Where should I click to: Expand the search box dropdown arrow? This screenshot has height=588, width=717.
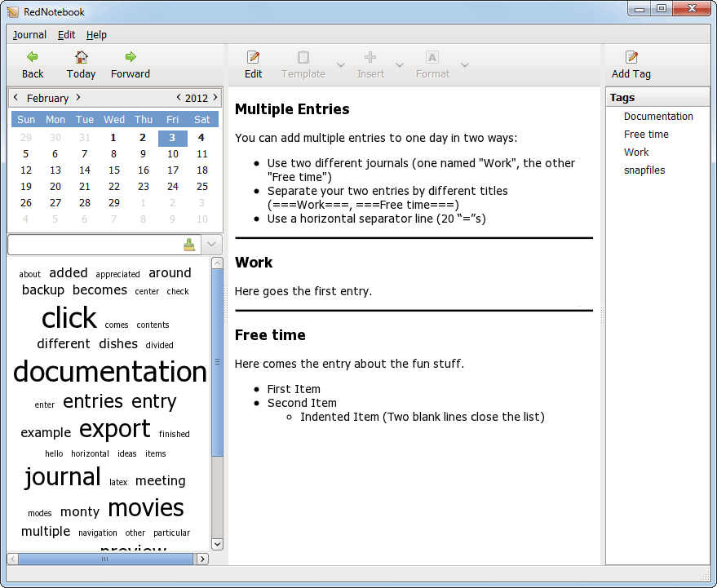click(211, 245)
